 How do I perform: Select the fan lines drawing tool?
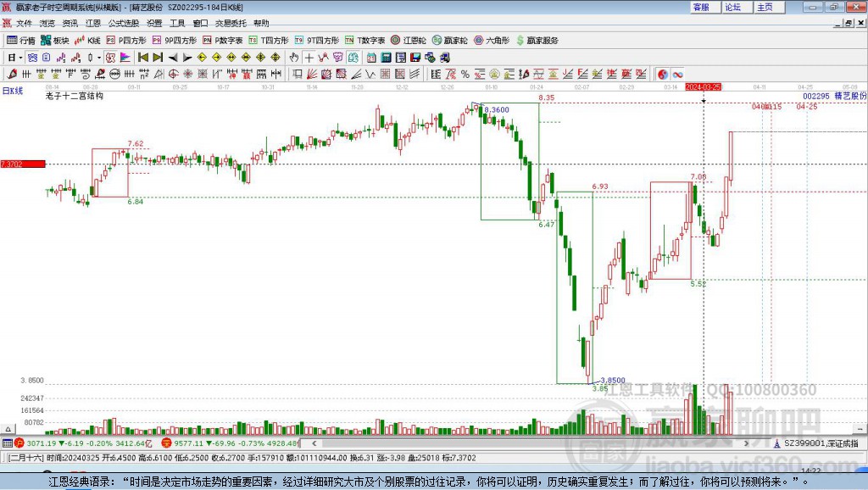tap(312, 75)
